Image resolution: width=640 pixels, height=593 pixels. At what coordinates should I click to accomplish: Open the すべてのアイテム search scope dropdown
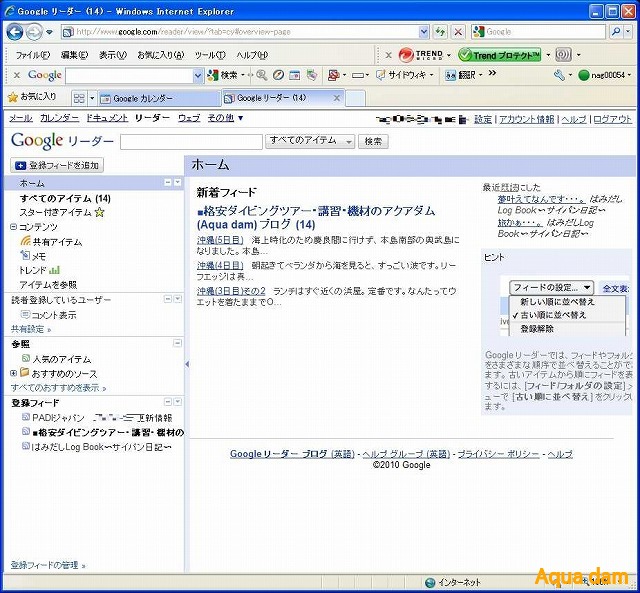pyautogui.click(x=310, y=141)
